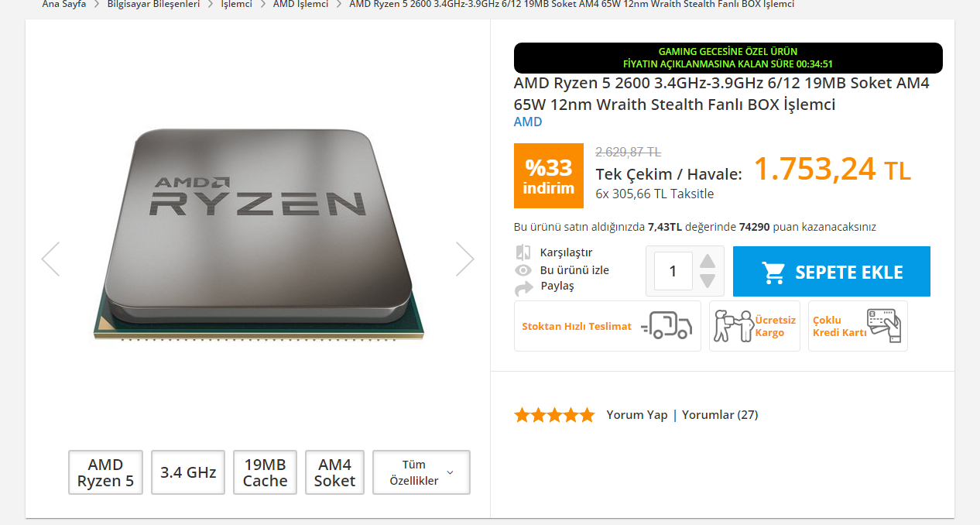Viewport: 980px width, 525px height.
Task: Expand the Tüm Özellikler dropdown
Action: (x=421, y=472)
